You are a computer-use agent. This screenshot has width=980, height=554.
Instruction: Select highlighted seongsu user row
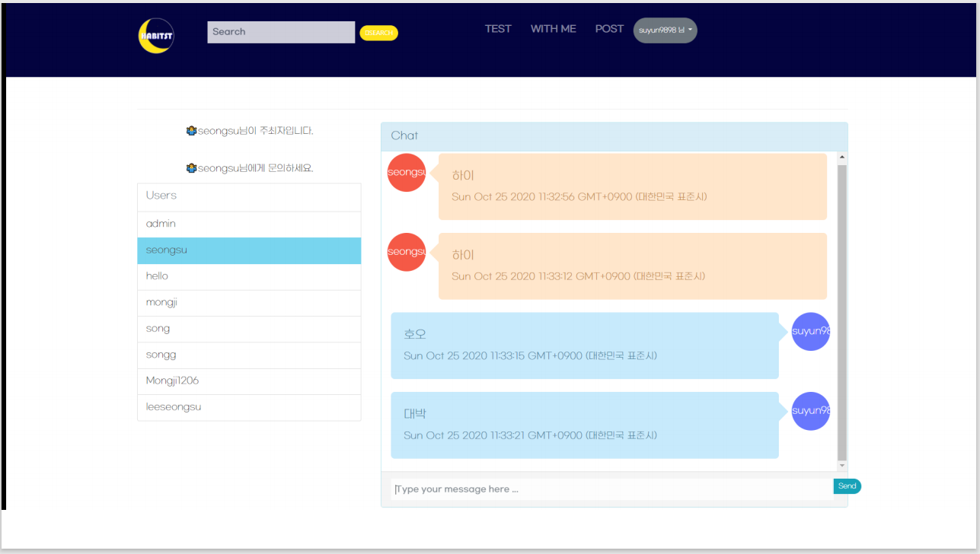pyautogui.click(x=249, y=250)
